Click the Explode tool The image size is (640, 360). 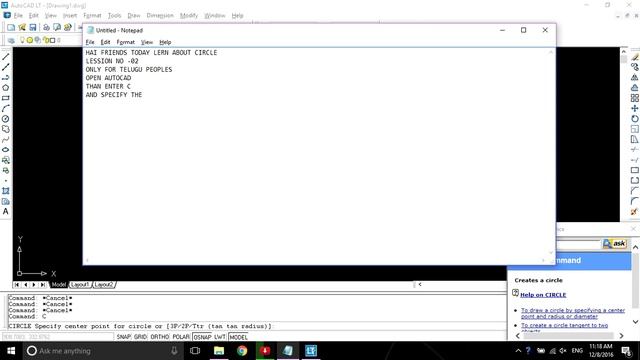tap(635, 211)
